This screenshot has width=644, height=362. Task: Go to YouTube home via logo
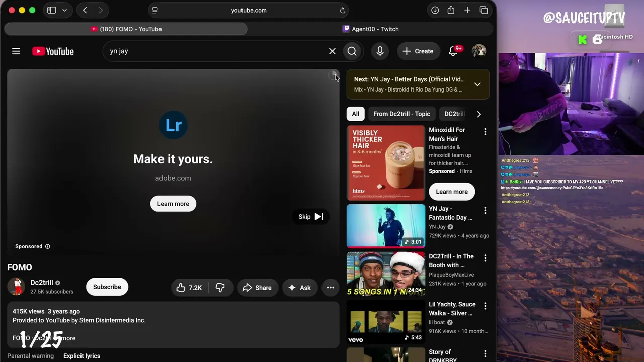53,51
